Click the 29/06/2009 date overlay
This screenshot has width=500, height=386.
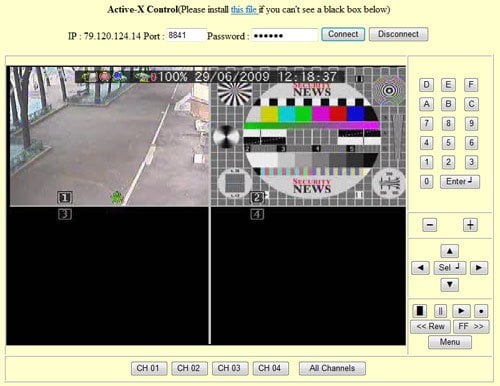pyautogui.click(x=232, y=77)
